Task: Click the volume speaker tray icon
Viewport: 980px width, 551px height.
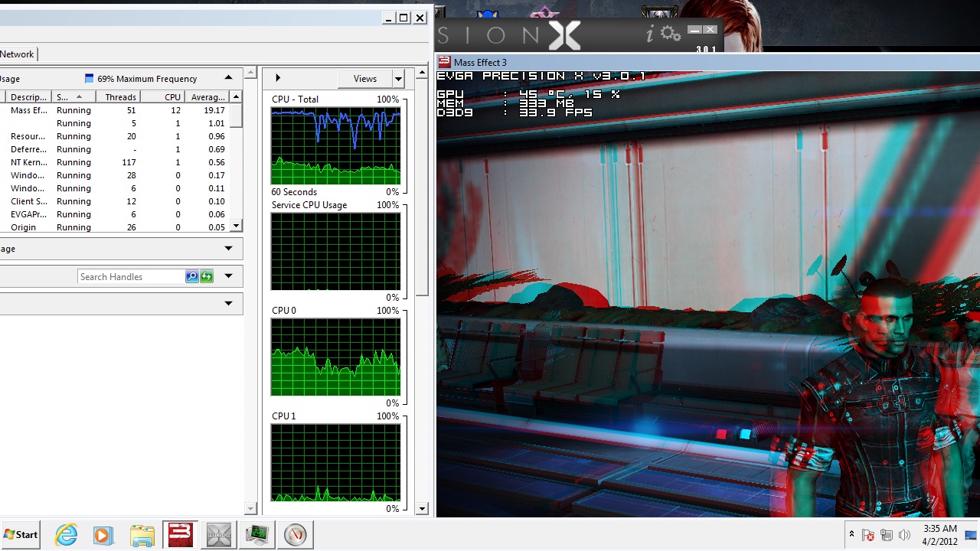Action: [904, 535]
